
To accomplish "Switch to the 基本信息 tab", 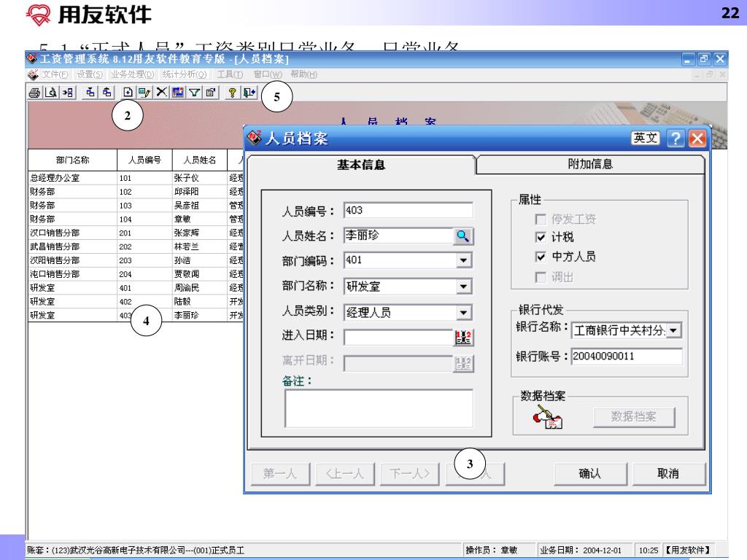I will (x=361, y=165).
